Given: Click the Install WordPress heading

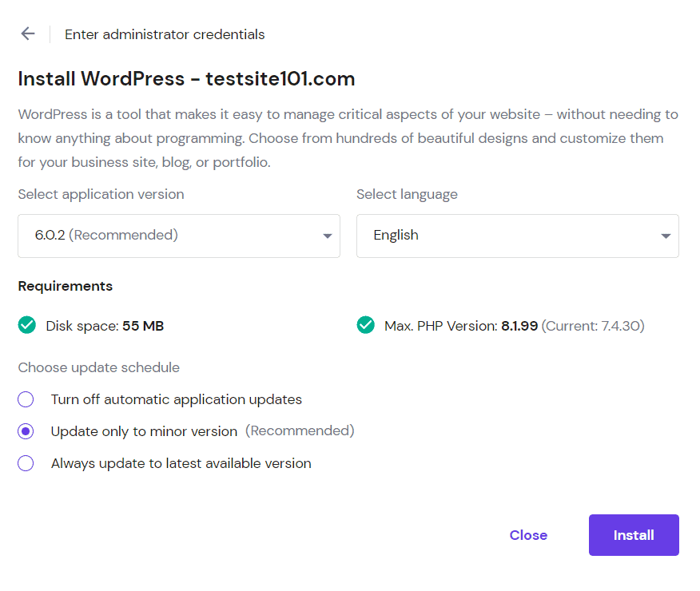Looking at the screenshot, I should pos(186,78).
